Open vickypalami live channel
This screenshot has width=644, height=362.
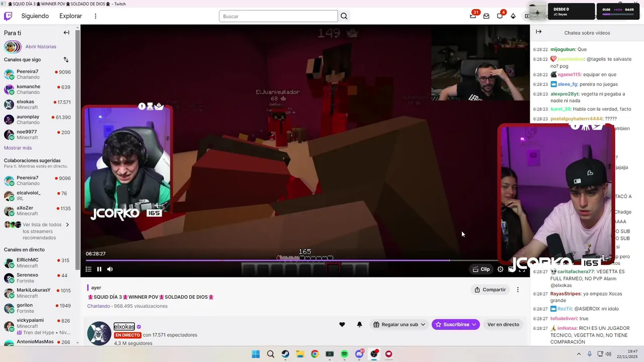(38, 326)
